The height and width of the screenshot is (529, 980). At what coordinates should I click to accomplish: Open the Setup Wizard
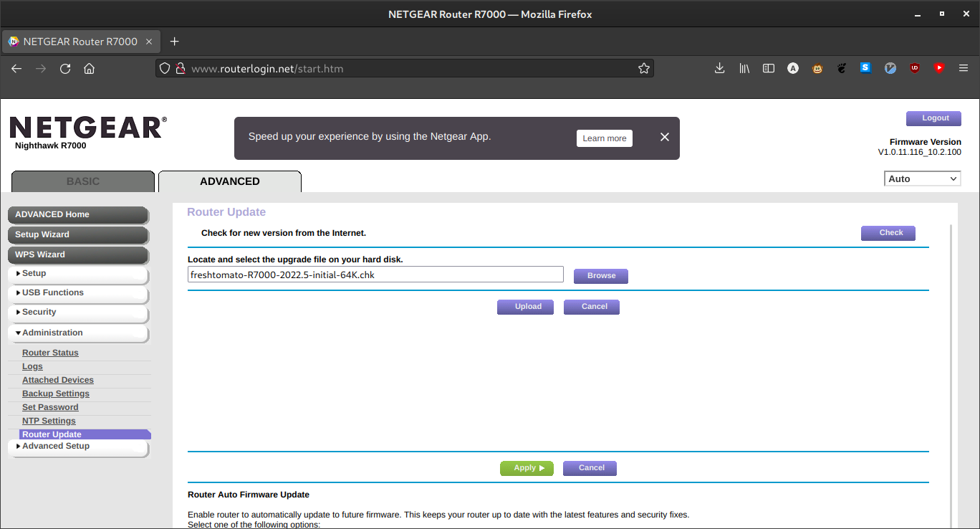tap(78, 234)
